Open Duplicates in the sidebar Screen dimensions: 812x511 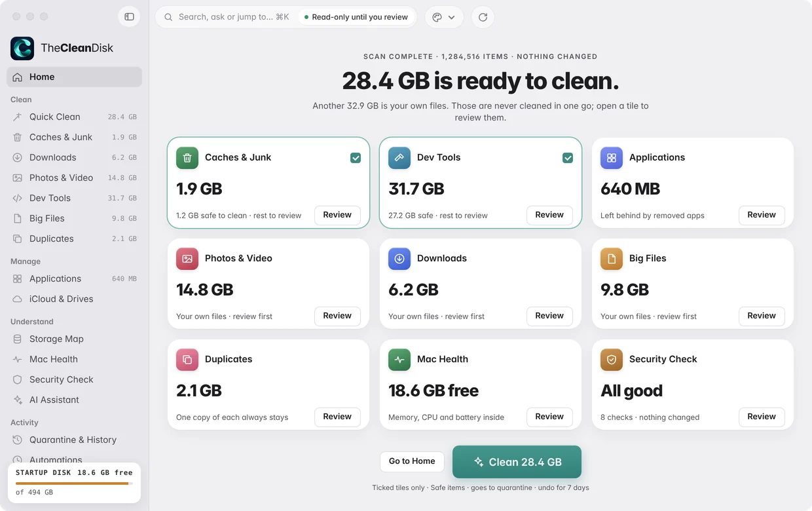point(74,238)
